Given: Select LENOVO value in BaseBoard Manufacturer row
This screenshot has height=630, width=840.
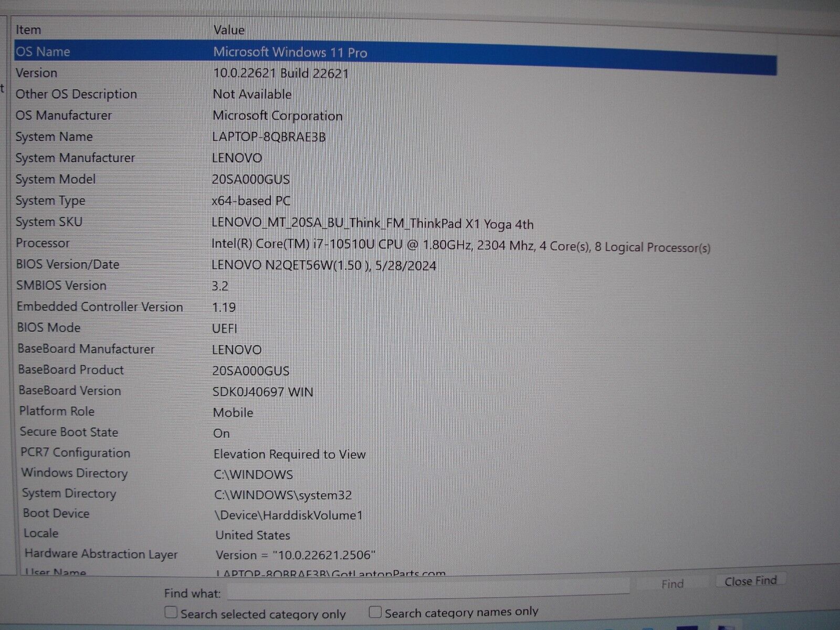Looking at the screenshot, I should [x=237, y=350].
